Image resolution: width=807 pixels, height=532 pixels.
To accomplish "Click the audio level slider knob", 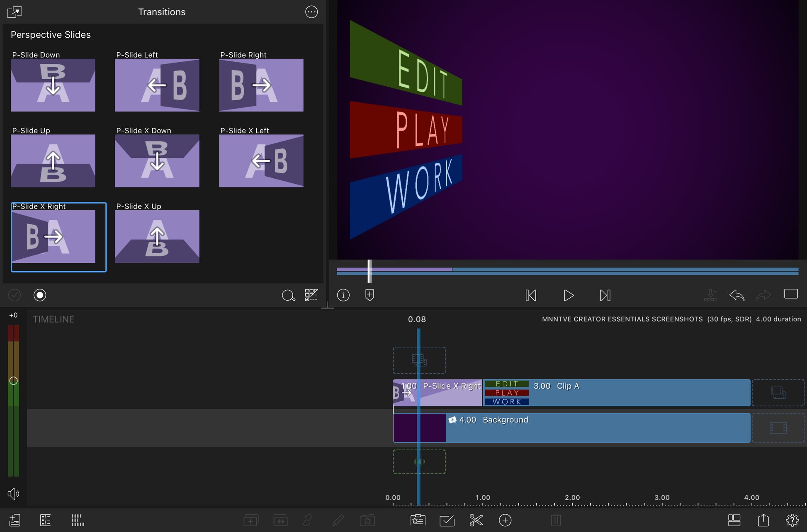I will (x=13, y=381).
